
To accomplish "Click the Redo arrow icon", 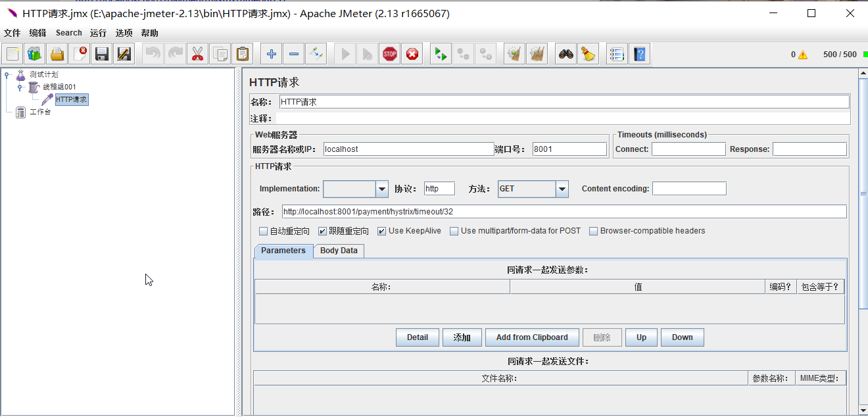I will click(x=175, y=54).
